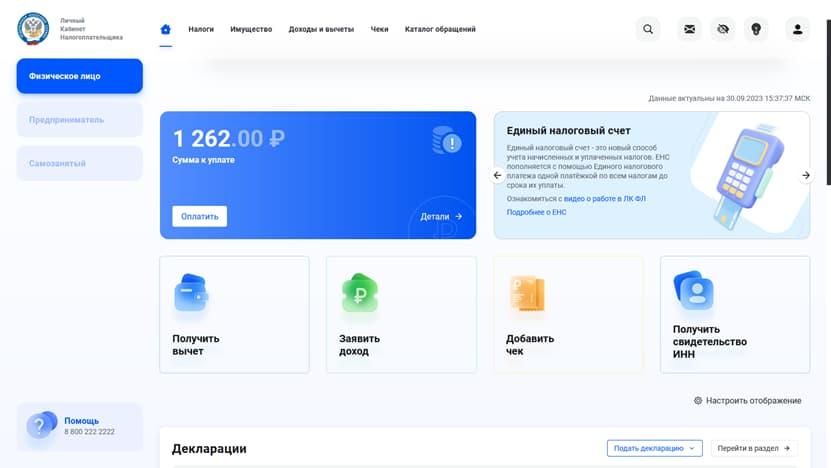Expand the Подать декларацию dropdown
The height and width of the screenshot is (468, 831).
point(654,448)
